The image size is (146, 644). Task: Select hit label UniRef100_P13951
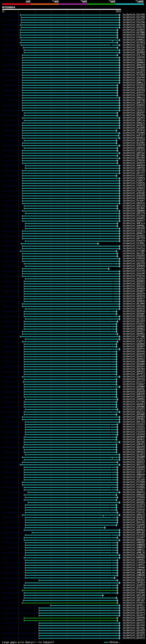coord(134,243)
